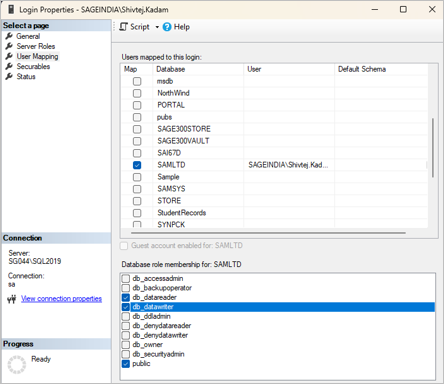Image resolution: width=444 pixels, height=384 pixels.
Task: Click the login icon in title bar
Action: click(11, 9)
